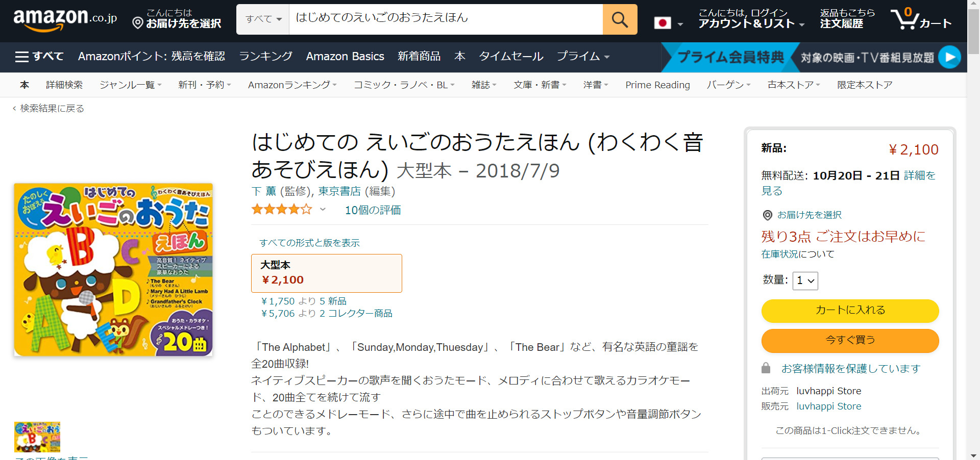Expand アカウント&リスト dropdown
The width and height of the screenshot is (980, 460).
[x=802, y=24]
